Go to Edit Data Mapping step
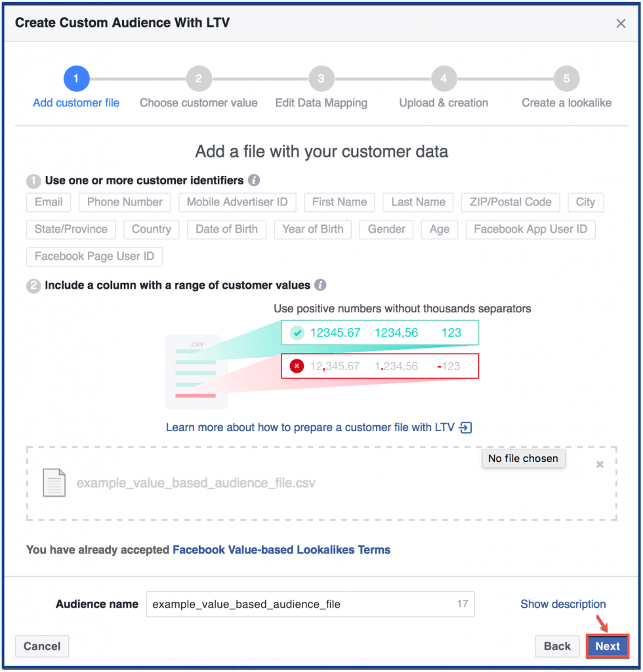 (321, 103)
